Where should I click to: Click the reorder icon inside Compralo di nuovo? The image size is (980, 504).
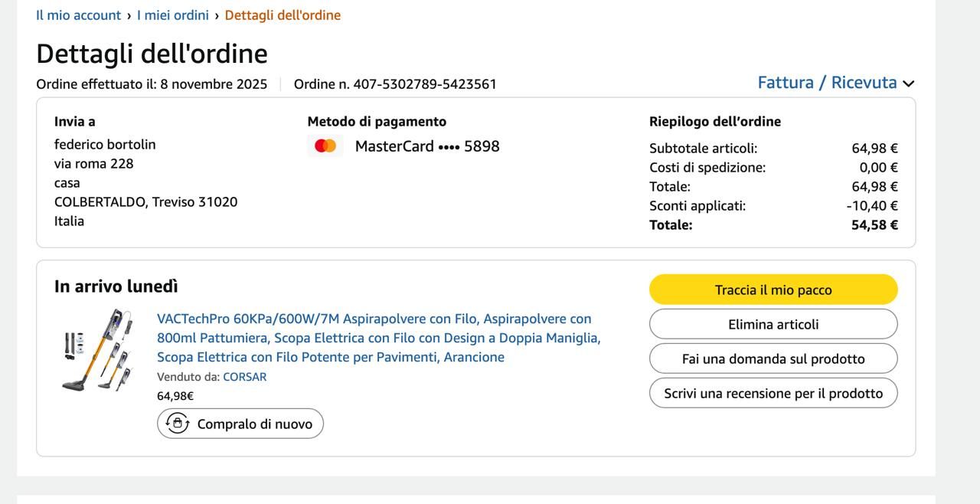click(178, 424)
